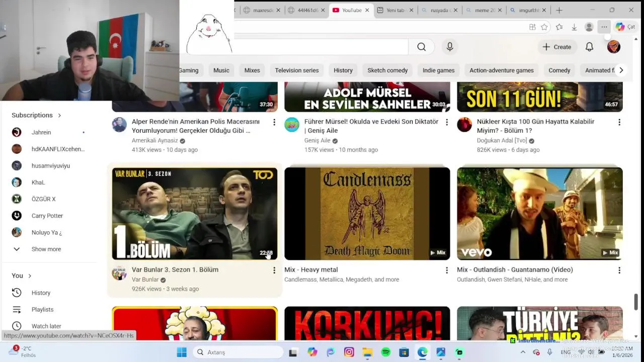Viewport: 644px width, 362px height.
Task: Open browser profile icon
Action: (589, 27)
